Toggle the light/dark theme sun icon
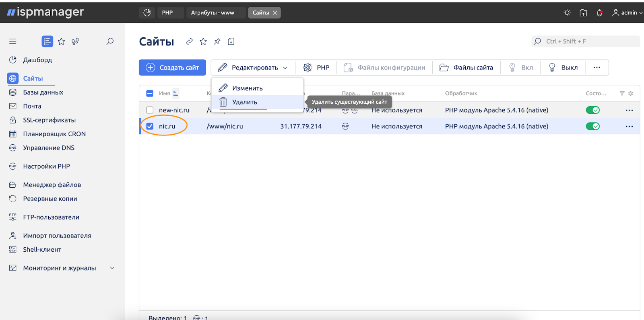Image resolution: width=644 pixels, height=320 pixels. click(567, 13)
